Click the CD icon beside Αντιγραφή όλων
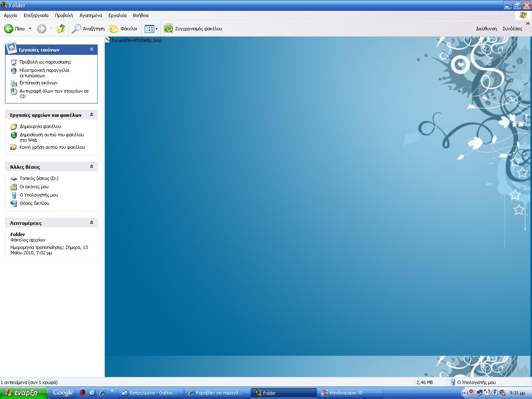532x399 pixels. click(14, 91)
